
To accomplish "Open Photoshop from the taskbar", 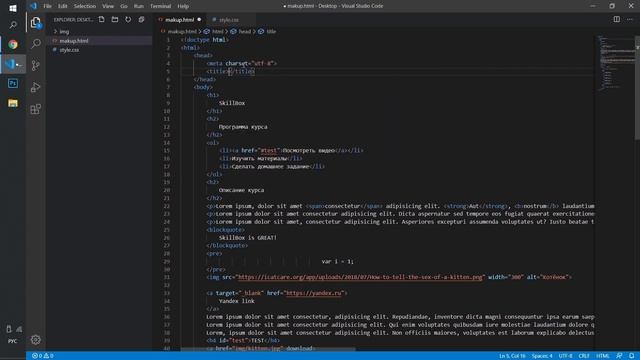I will 13,84.
